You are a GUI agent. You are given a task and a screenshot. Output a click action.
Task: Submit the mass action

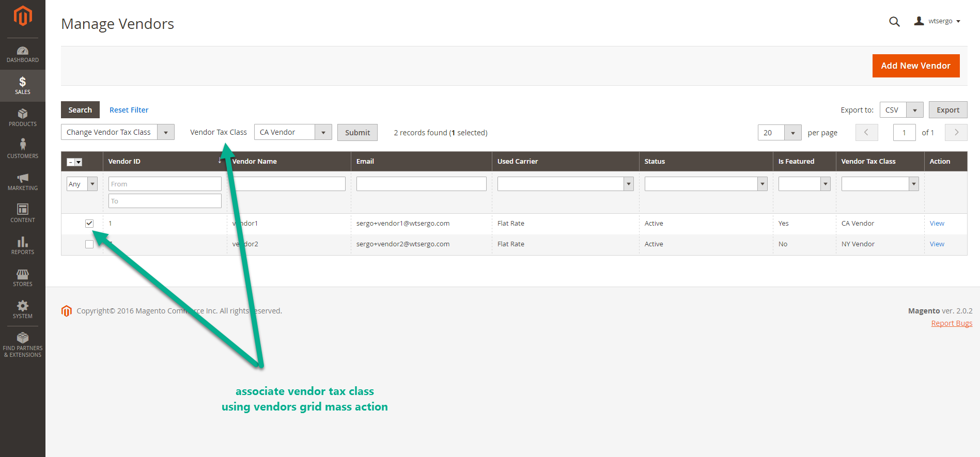click(x=357, y=133)
